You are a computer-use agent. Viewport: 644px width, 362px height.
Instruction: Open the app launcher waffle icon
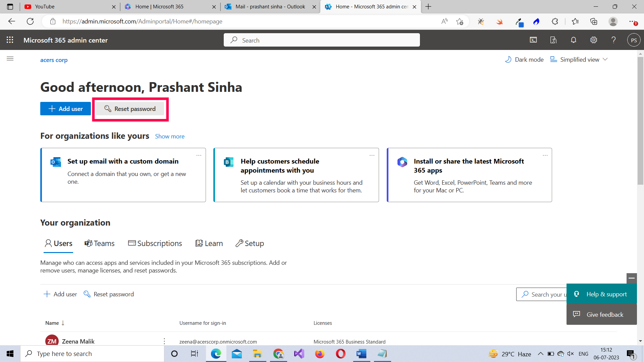click(x=10, y=40)
